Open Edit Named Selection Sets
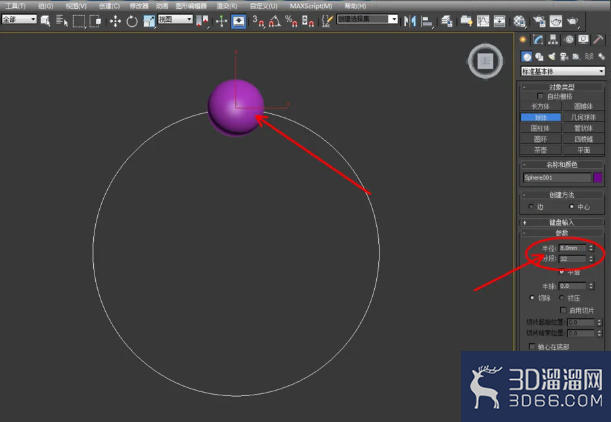 pos(327,21)
